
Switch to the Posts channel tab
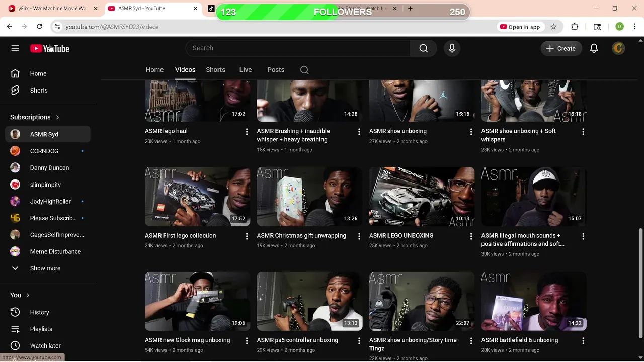point(276,70)
